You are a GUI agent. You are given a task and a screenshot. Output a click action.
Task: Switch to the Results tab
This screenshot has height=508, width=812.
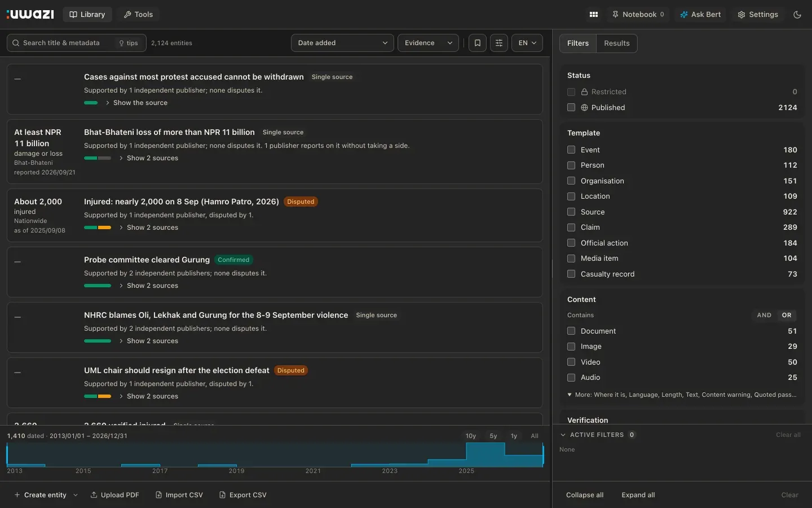pyautogui.click(x=616, y=43)
